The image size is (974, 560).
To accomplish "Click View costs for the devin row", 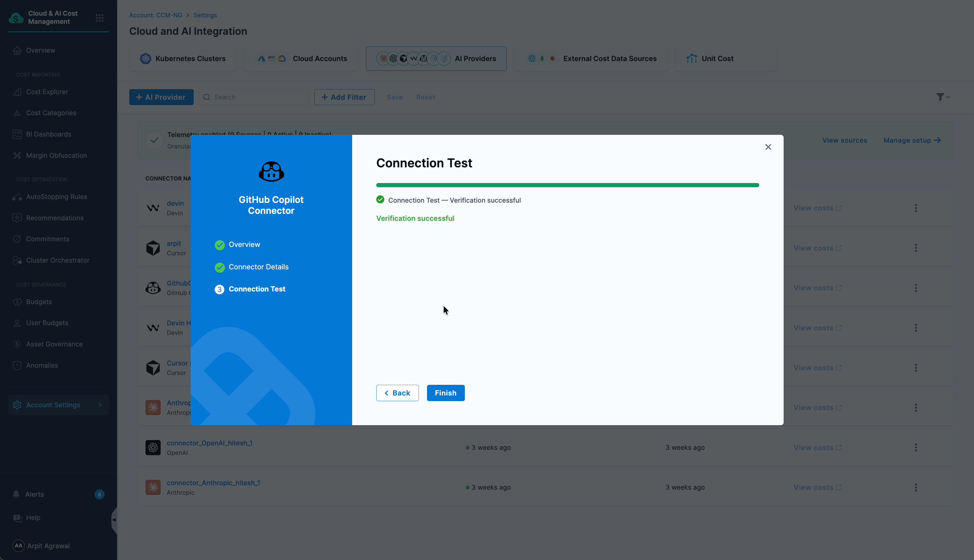I will 818,208.
